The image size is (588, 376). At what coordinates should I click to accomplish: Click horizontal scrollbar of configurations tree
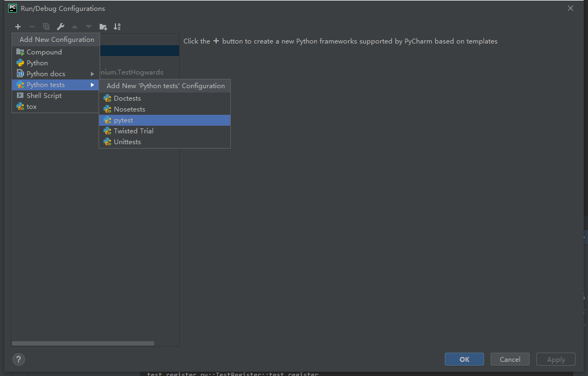83,343
